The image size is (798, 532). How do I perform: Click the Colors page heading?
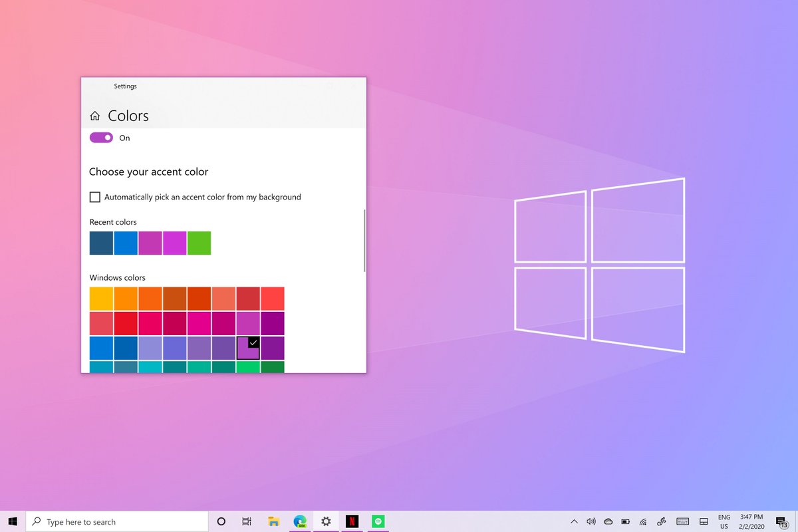click(x=128, y=116)
